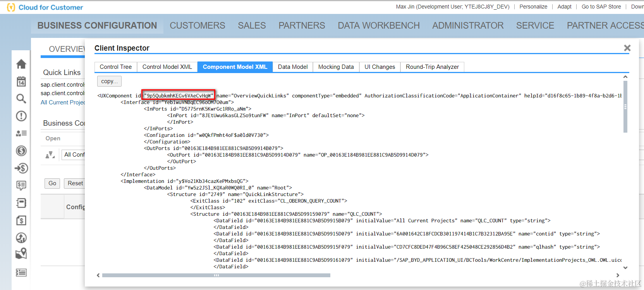
Task: Switch to Control Model XML tab
Action: 167,67
